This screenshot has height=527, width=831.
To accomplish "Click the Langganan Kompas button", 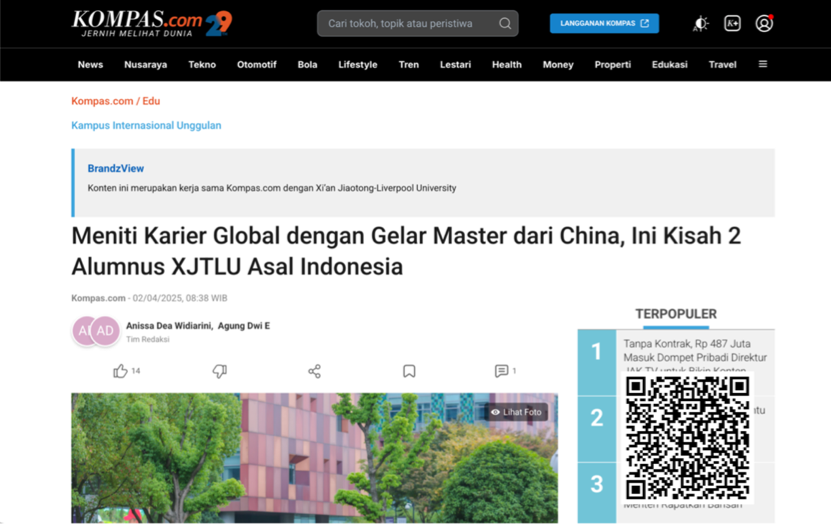I will tap(604, 23).
